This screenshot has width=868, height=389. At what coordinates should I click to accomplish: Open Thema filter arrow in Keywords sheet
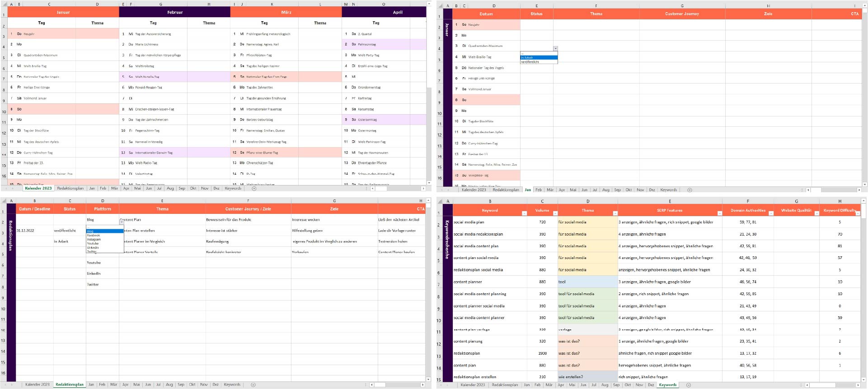coord(615,213)
